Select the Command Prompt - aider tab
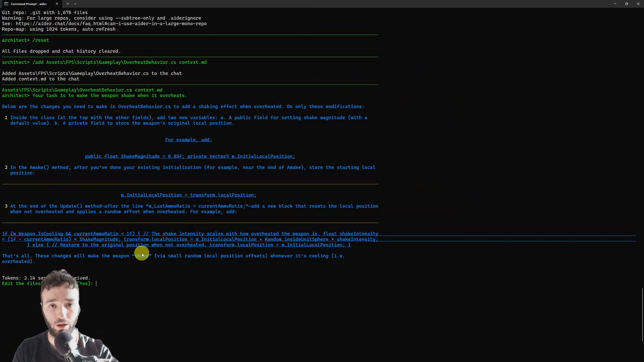Screen dimensions: 644x362 pos(29,4)
